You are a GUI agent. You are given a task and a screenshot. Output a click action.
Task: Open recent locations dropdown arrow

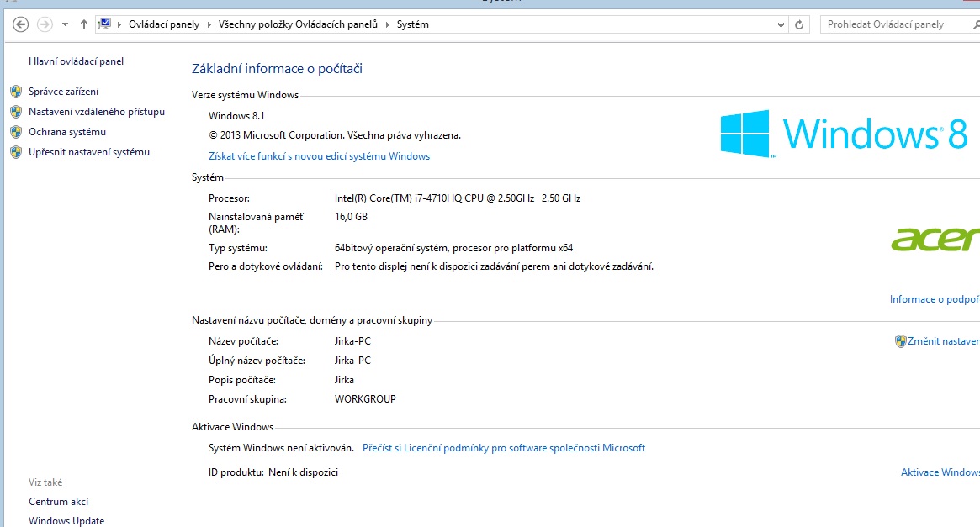point(65,25)
